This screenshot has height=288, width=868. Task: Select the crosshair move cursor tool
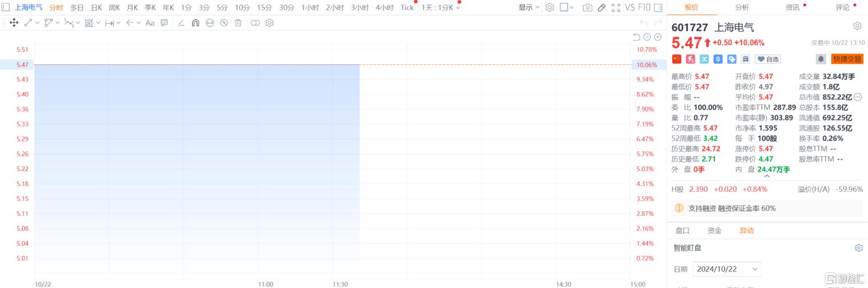coord(14,23)
